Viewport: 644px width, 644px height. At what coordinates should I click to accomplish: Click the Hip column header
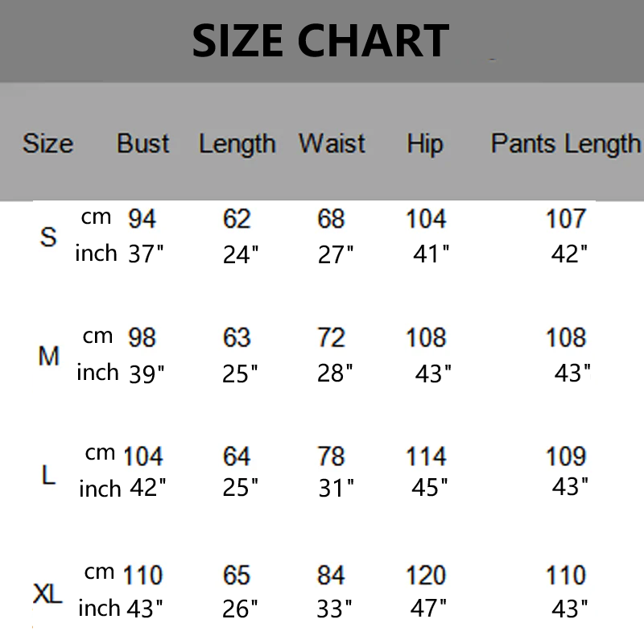424,144
